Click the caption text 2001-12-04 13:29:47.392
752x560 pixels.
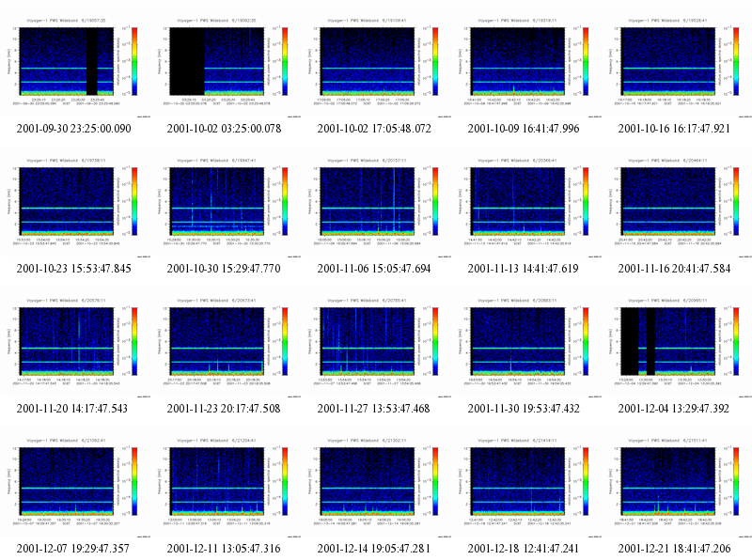[x=673, y=409]
